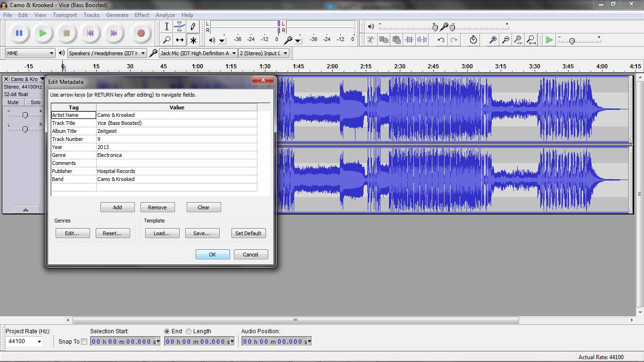Toggle the Snap To checkbox
Screen dimensions: 644x362
84,342
